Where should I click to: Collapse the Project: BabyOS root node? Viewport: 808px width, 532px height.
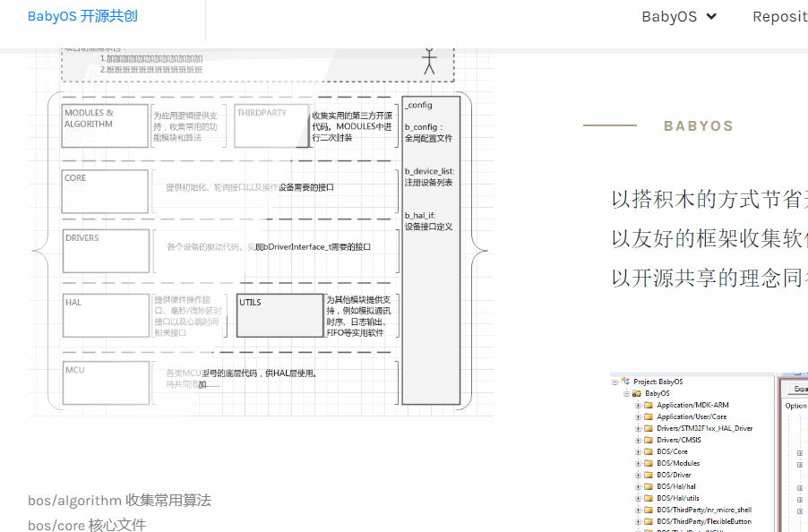(x=615, y=382)
